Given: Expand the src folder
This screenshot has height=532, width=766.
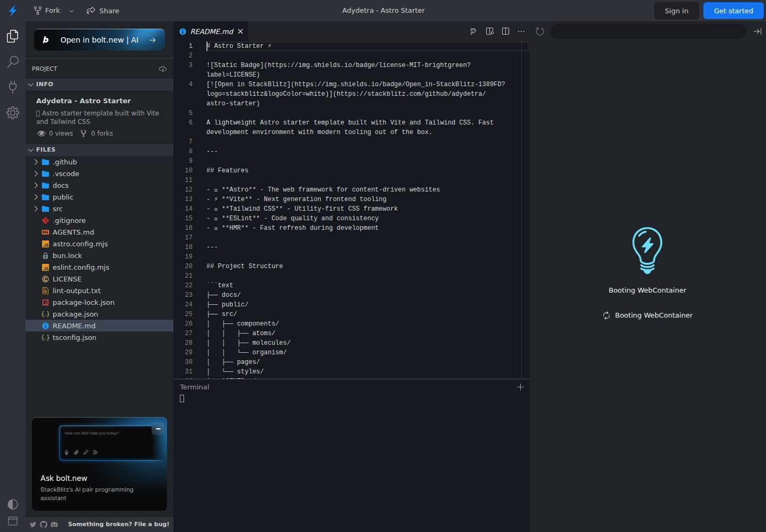Looking at the screenshot, I should click(99, 209).
